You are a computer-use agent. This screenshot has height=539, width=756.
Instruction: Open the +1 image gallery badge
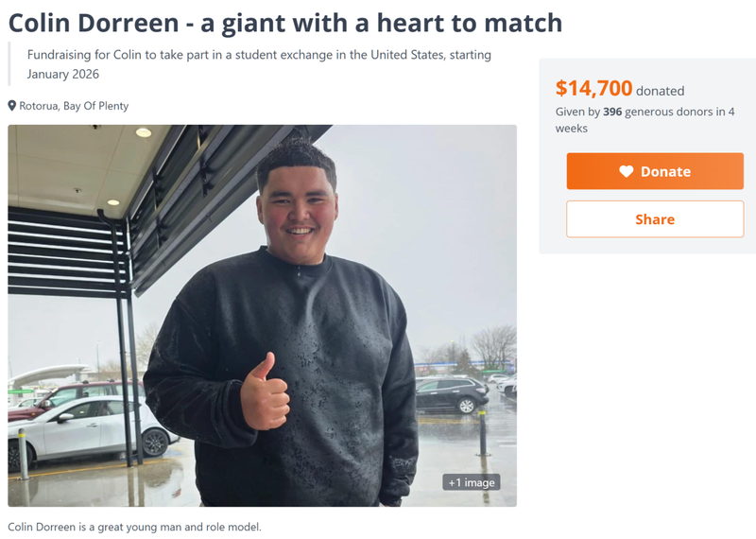point(471,482)
